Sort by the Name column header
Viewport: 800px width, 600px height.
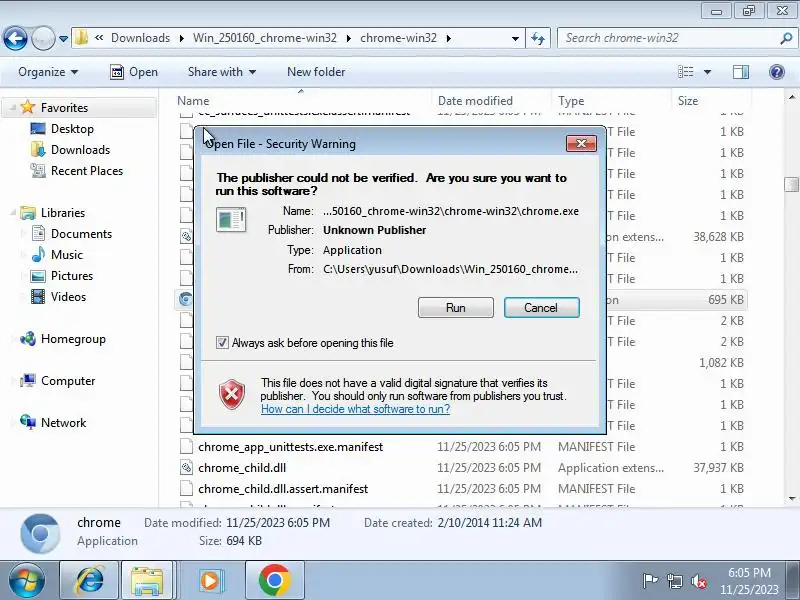pos(303,101)
